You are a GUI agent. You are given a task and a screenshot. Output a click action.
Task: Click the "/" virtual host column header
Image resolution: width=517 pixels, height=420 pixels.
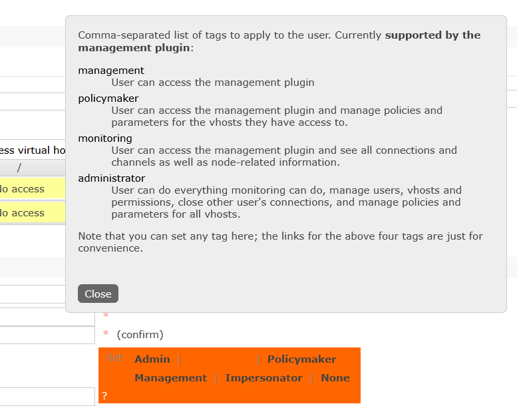tap(20, 168)
